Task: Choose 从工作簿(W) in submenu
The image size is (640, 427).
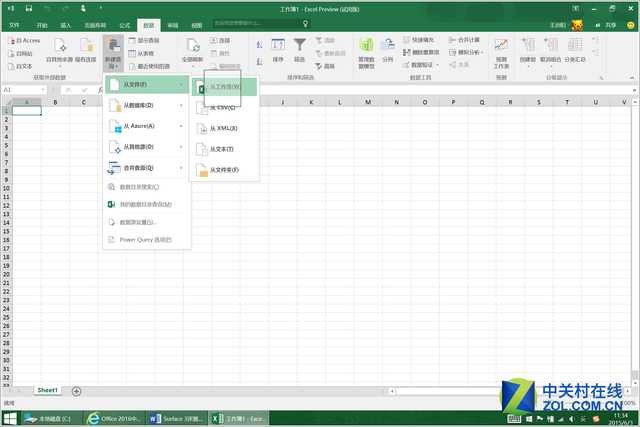Action: click(x=224, y=87)
